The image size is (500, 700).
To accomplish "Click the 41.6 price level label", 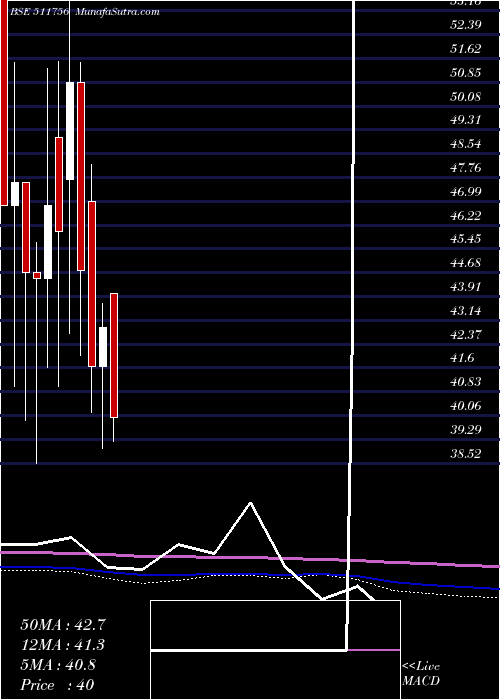I will click(x=462, y=358).
